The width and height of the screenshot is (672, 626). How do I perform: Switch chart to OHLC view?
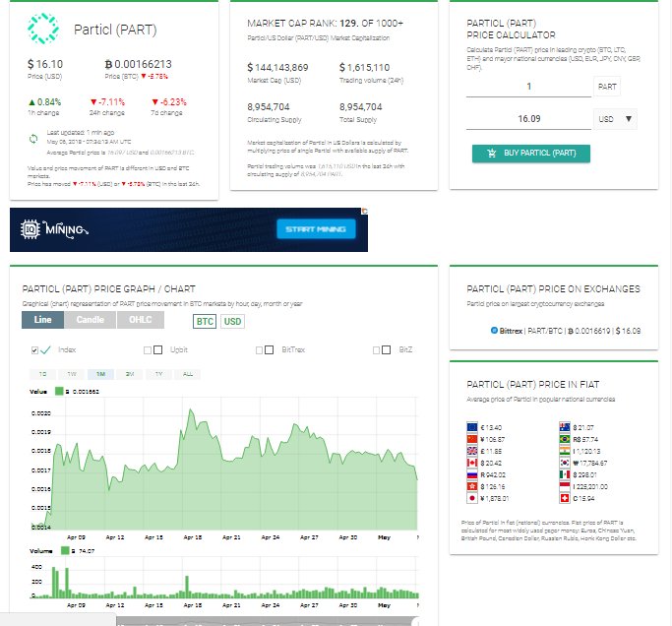140,320
